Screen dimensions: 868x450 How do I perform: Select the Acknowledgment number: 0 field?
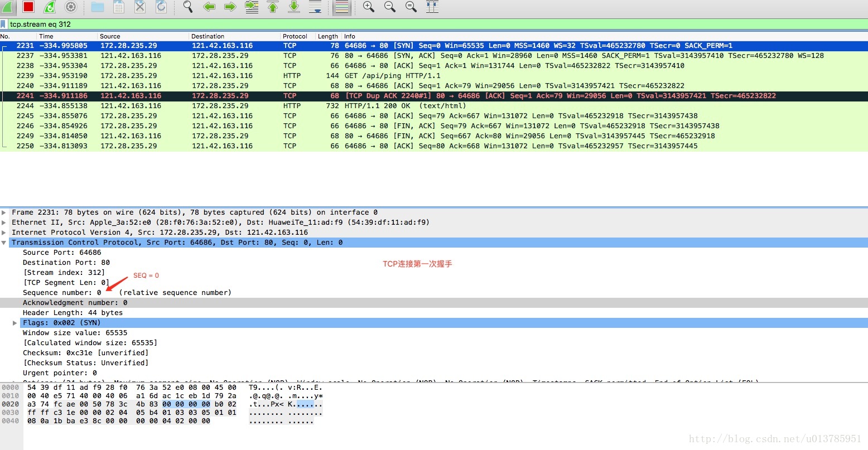(x=434, y=303)
